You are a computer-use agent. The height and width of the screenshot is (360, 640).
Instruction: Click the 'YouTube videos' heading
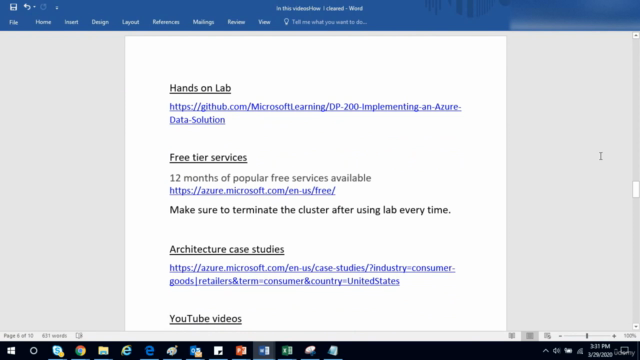coord(205,319)
